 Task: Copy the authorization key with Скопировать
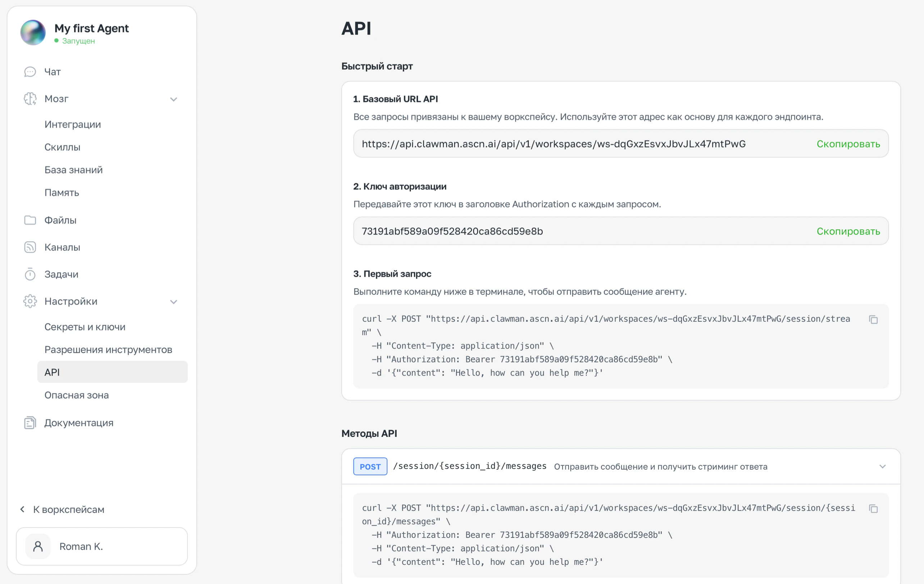coord(848,231)
